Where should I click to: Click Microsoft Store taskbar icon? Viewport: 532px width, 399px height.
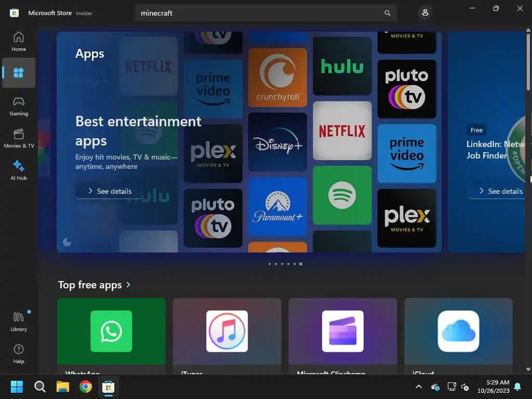point(109,387)
